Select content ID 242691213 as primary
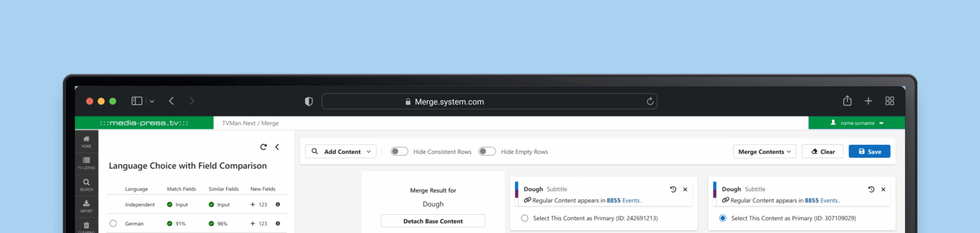The image size is (980, 233). (524, 218)
